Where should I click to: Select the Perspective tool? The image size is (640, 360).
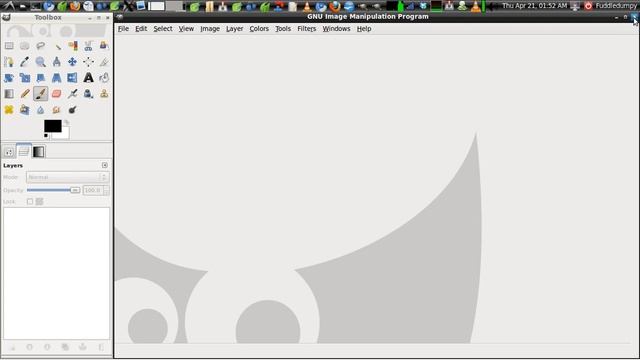click(x=56, y=78)
